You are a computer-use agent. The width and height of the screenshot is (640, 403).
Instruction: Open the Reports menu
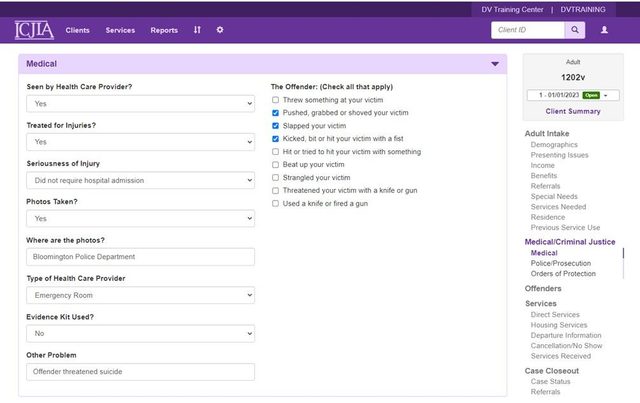164,30
